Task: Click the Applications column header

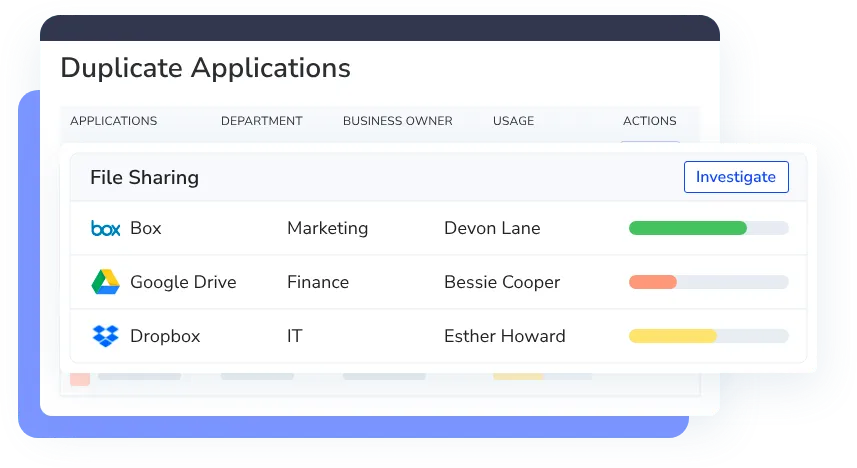Action: (x=114, y=121)
